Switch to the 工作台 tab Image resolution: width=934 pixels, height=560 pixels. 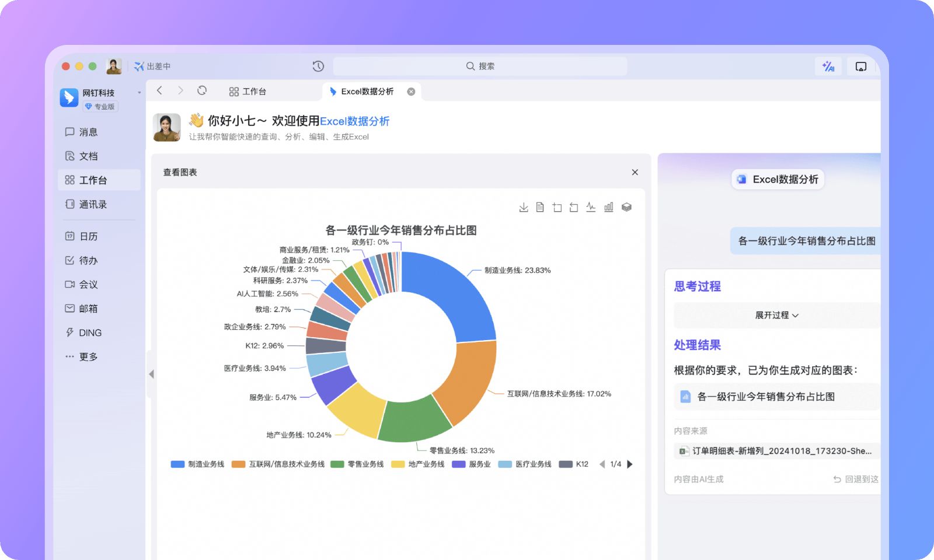(248, 92)
